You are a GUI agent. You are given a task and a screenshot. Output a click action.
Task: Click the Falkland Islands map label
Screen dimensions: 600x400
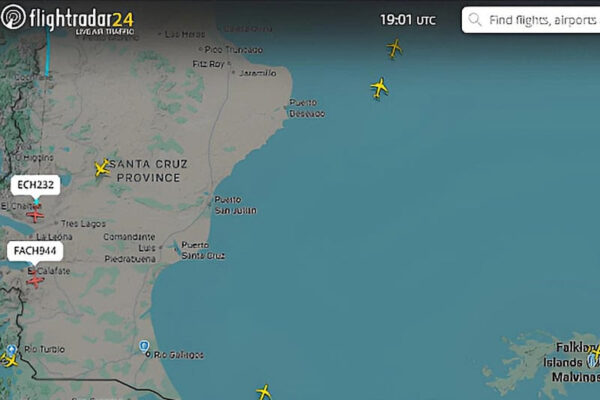click(573, 362)
